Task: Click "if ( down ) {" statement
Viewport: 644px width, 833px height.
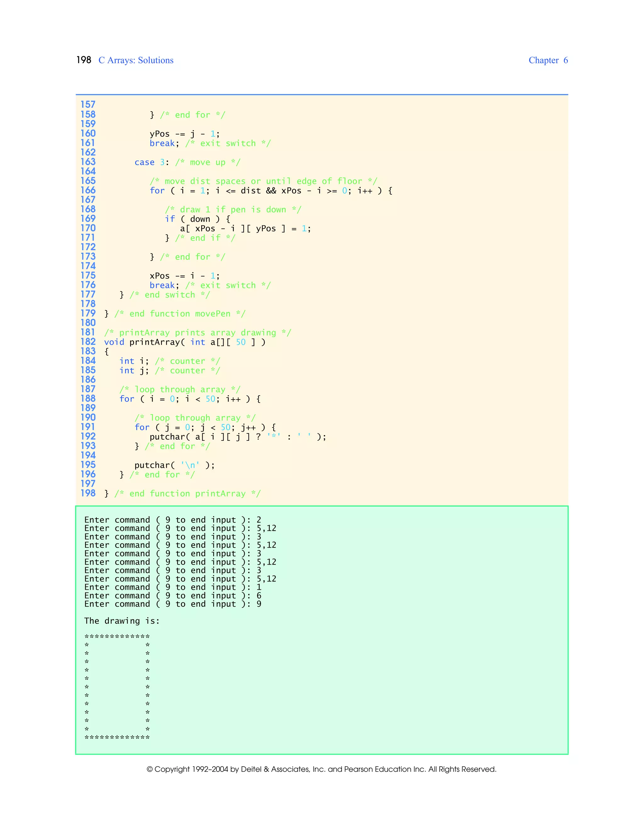Action: pos(197,219)
